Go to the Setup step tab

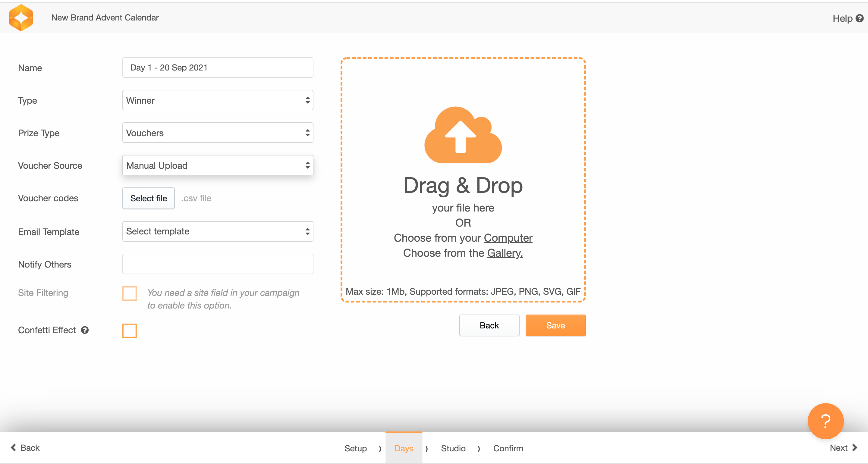(355, 448)
